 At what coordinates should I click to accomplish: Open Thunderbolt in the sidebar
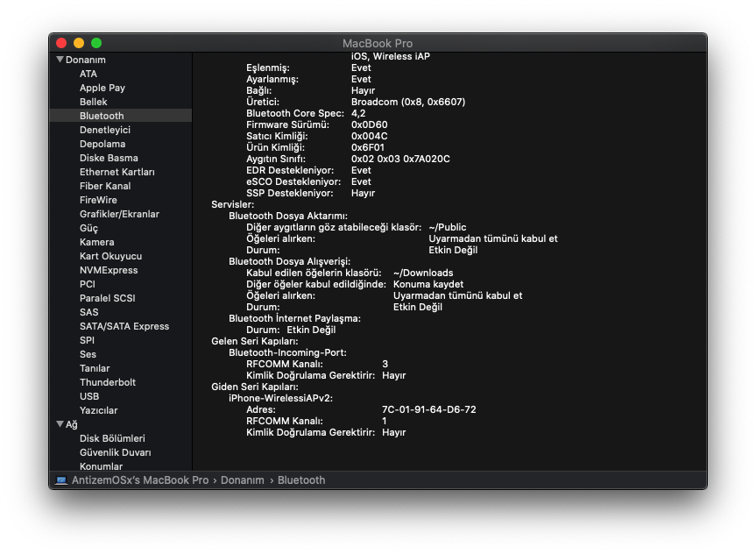coord(109,382)
